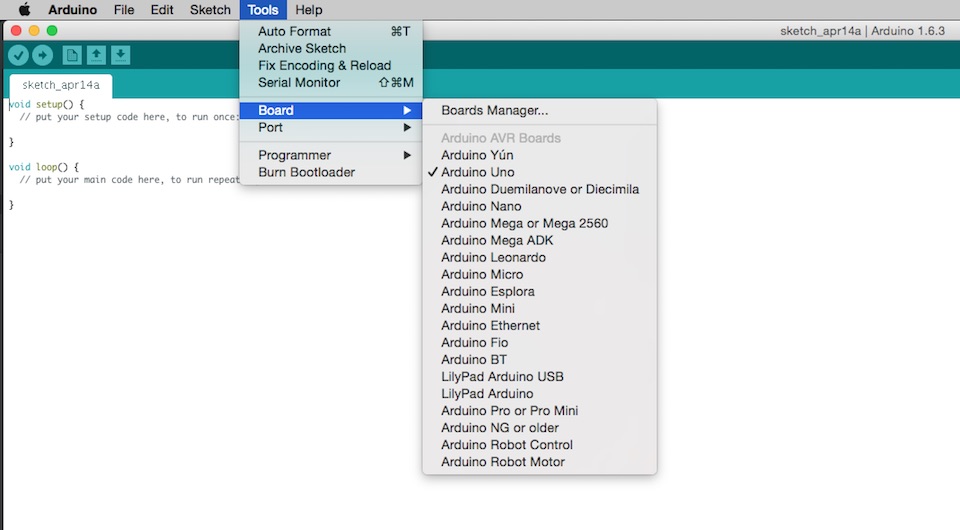Image resolution: width=960 pixels, height=530 pixels.
Task: Choose Burn Bootloader
Action: pos(331,173)
